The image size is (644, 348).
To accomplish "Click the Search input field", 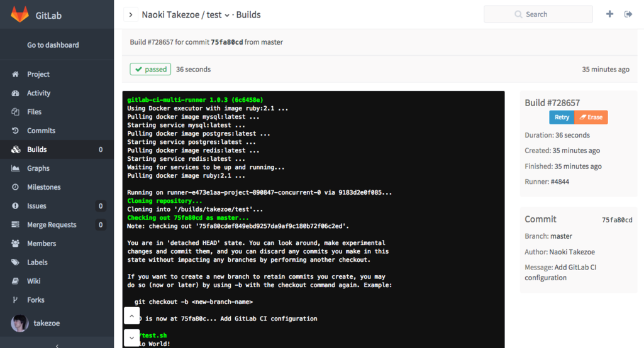I will click(538, 14).
